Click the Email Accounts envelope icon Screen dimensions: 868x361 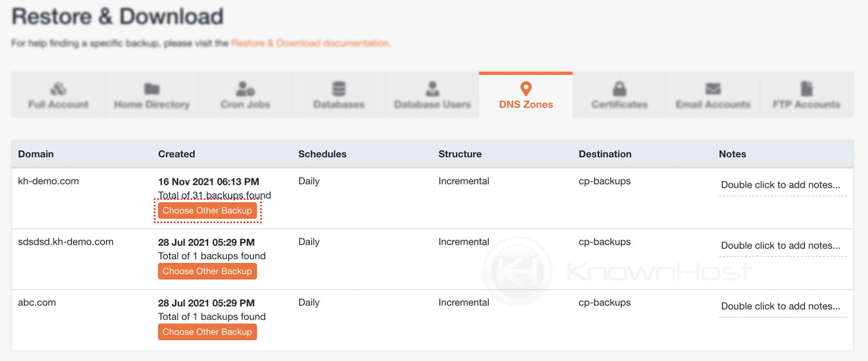pos(713,89)
